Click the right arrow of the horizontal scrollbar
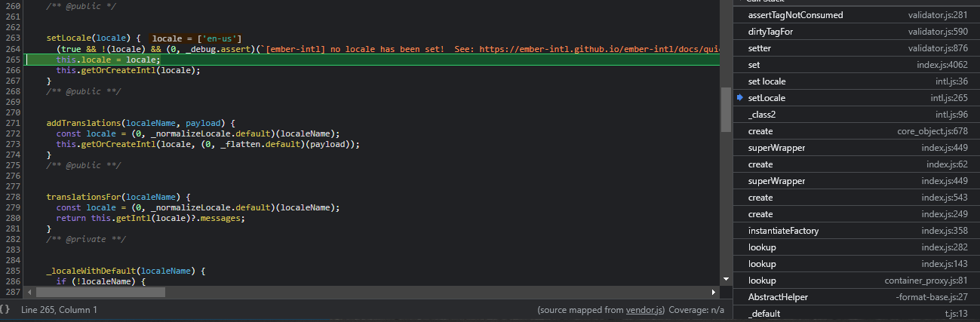 (713, 292)
